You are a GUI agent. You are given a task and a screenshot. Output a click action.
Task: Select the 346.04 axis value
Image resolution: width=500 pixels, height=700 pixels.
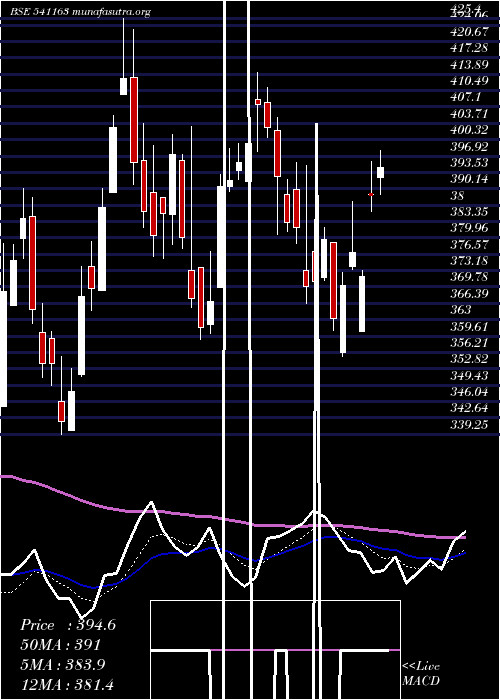[469, 392]
